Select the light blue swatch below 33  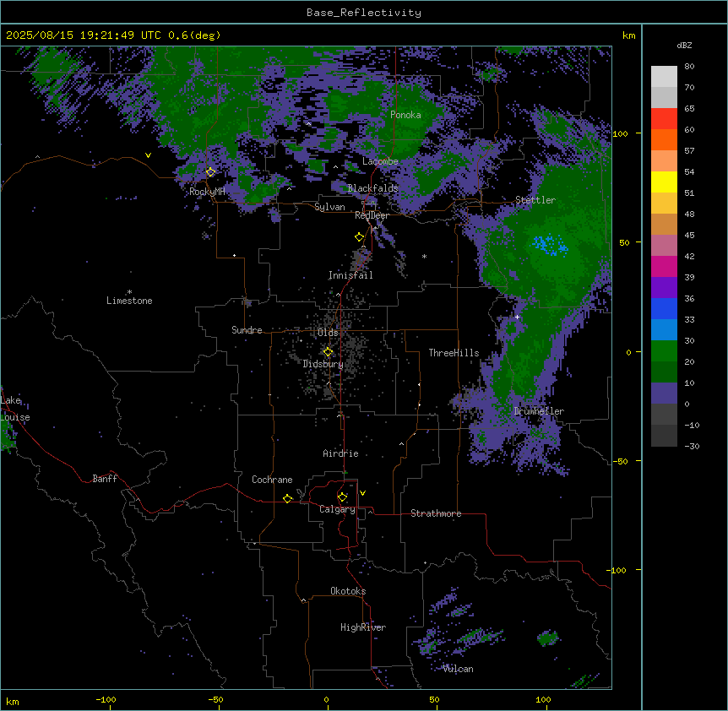point(664,330)
